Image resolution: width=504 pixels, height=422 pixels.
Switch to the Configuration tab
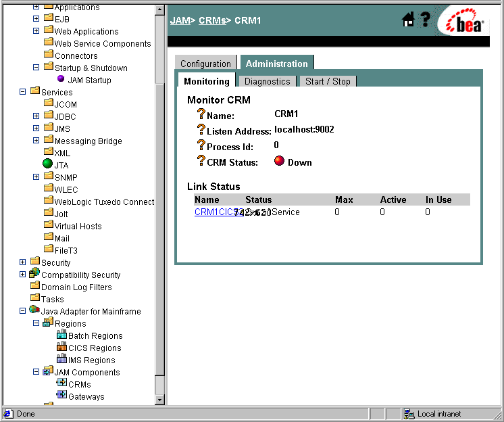[205, 64]
